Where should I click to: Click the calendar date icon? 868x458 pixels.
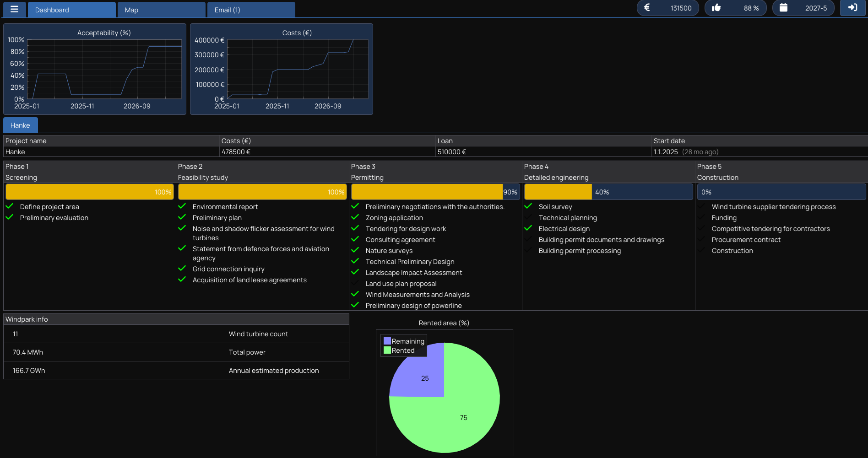click(x=783, y=8)
